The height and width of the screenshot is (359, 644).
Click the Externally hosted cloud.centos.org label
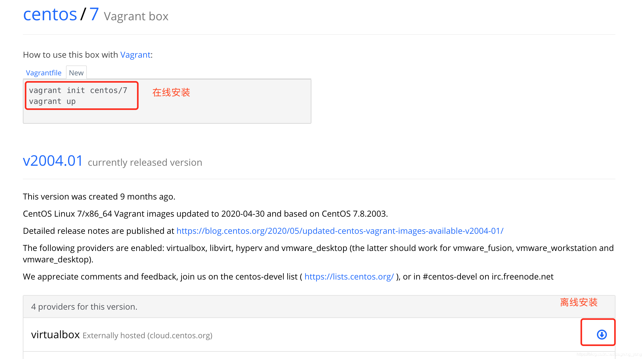[x=147, y=335]
